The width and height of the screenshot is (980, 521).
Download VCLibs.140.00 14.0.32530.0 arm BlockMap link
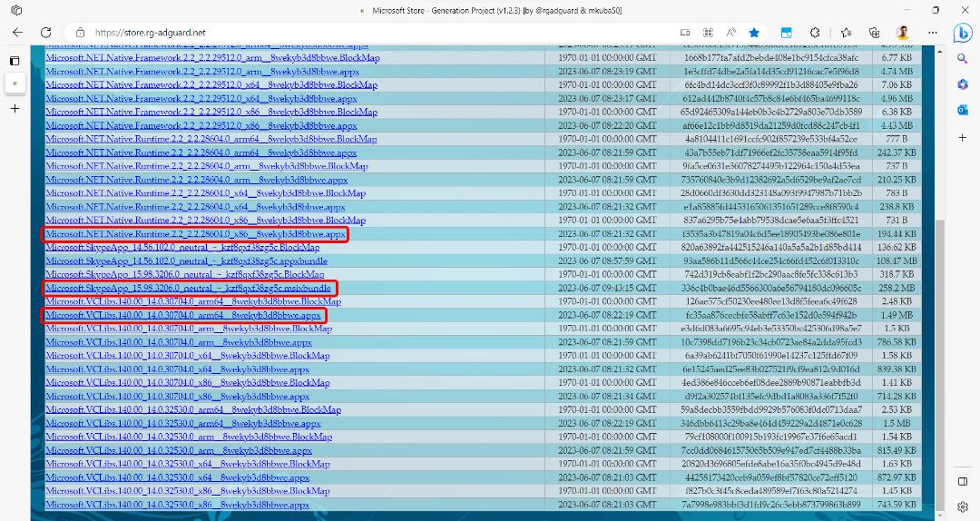[189, 437]
